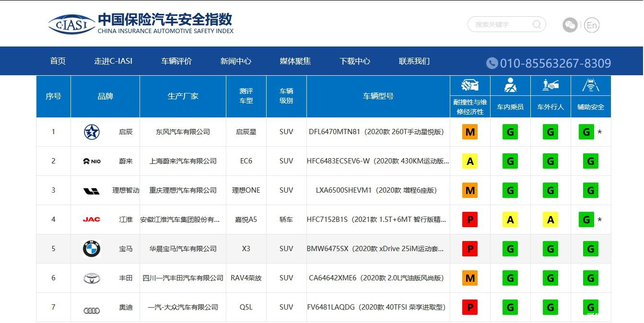Image resolution: width=644 pixels, height=323 pixels.
Task: Click the 辅助安全 header label
Action: click(591, 107)
